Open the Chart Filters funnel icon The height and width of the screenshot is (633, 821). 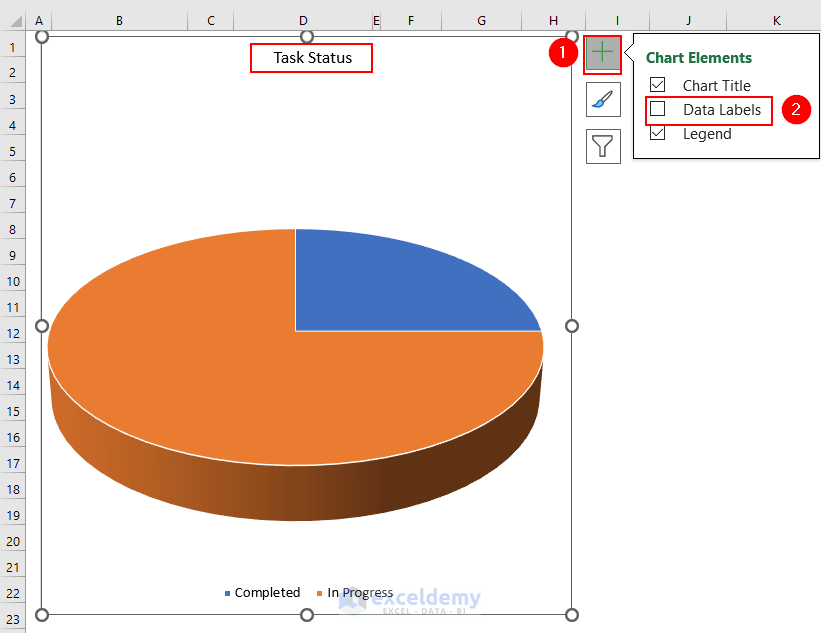click(x=602, y=146)
